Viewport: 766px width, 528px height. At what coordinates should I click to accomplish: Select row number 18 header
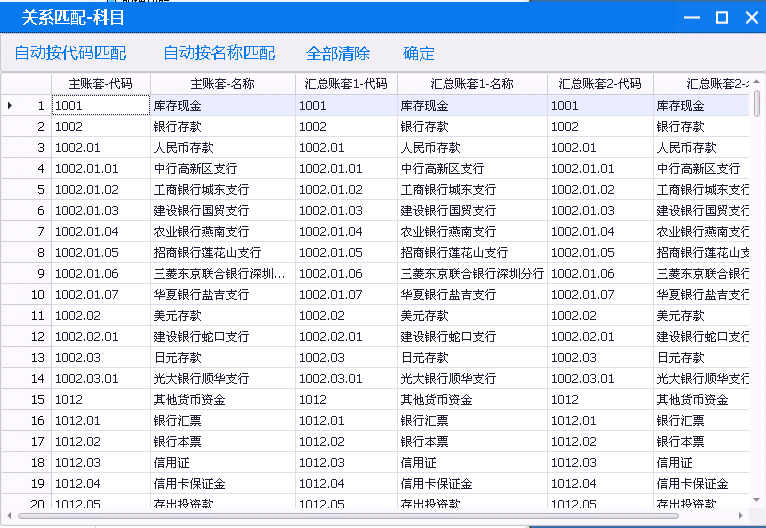26,463
